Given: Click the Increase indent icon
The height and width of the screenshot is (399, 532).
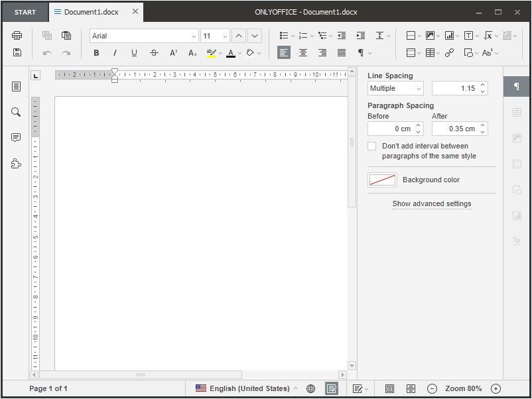Looking at the screenshot, I should [x=361, y=35].
